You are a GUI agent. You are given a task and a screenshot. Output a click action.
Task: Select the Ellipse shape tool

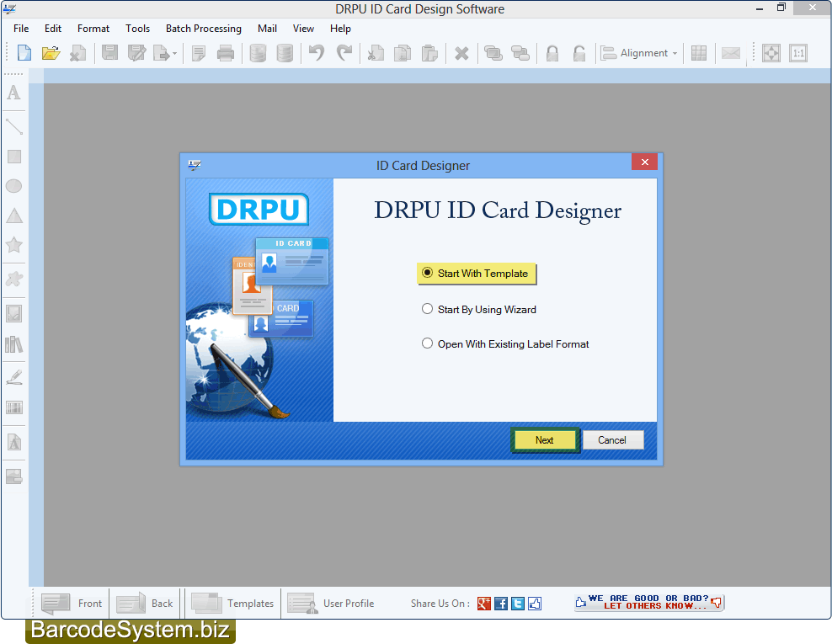13,186
